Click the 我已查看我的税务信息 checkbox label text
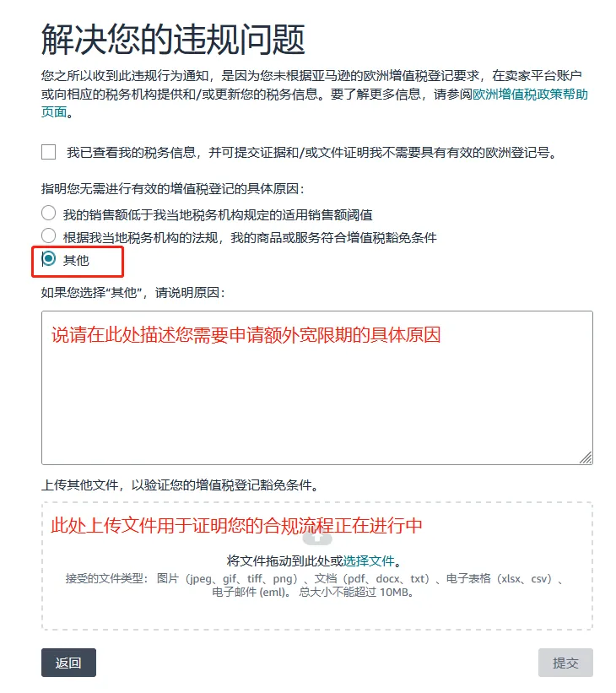This screenshot has width=616, height=693. (x=311, y=153)
